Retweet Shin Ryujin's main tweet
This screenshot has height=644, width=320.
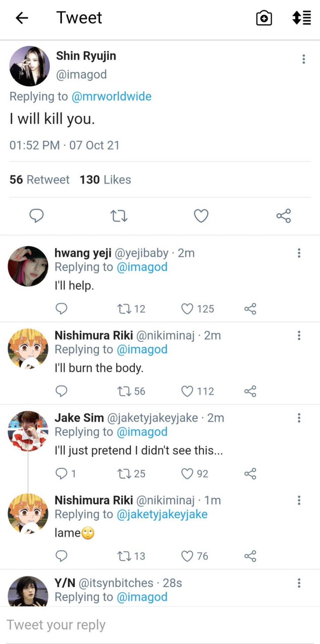119,216
